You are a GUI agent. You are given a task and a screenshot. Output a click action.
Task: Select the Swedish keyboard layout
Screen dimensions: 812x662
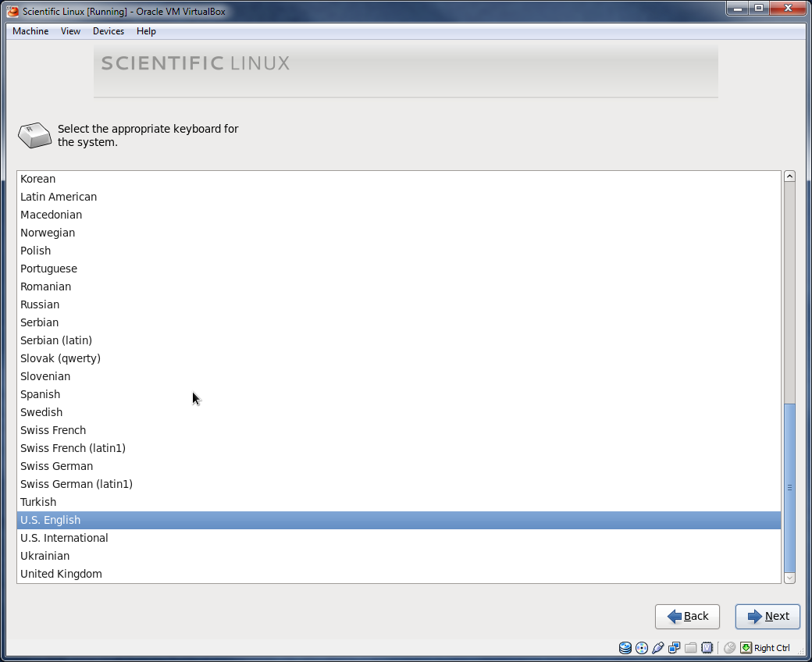coord(399,412)
